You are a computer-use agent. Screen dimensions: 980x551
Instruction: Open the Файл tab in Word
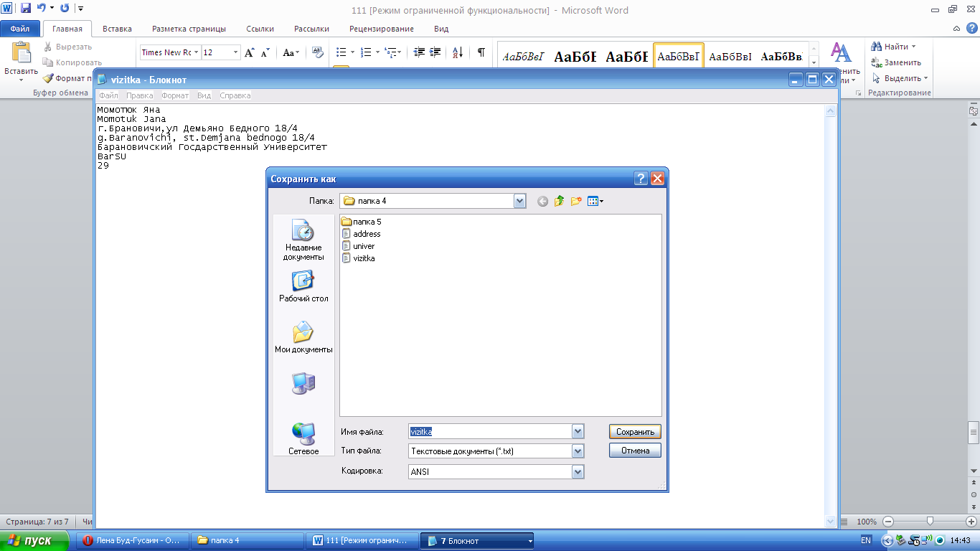(x=20, y=29)
